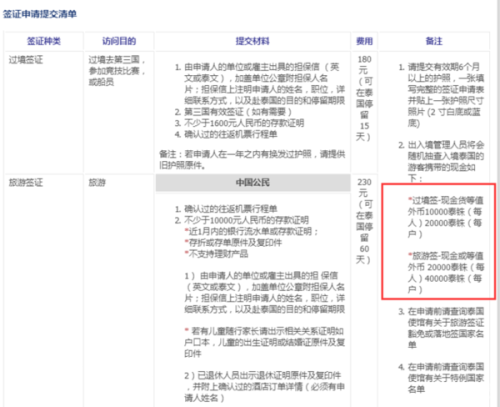
Task: Click the 不支持理财产品 red-starred note
Action: point(216,254)
